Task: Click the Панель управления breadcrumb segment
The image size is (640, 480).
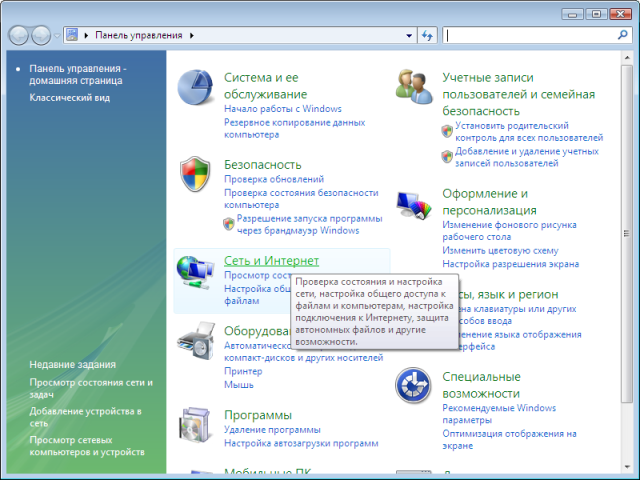Action: pyautogui.click(x=139, y=36)
